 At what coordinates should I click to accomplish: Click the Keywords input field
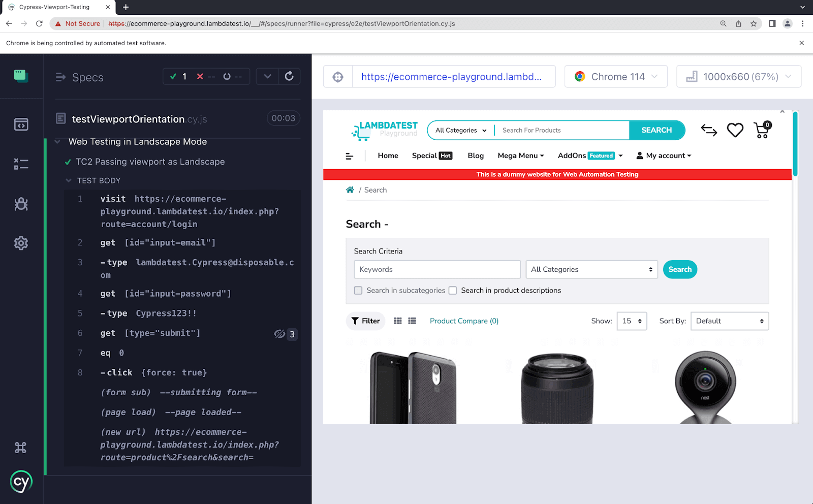coord(437,270)
